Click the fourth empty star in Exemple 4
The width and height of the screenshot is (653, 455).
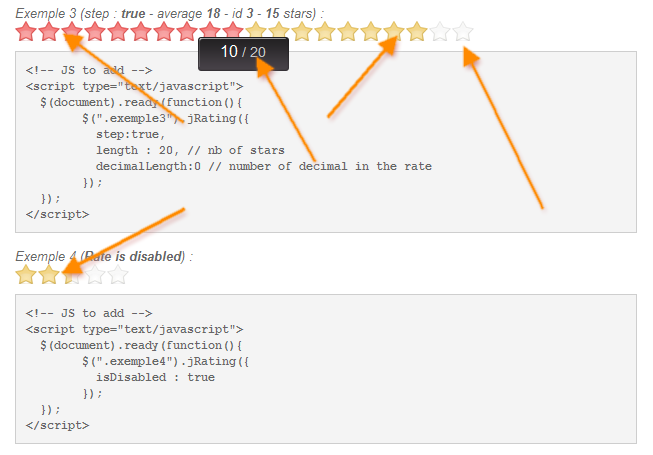coord(95,275)
